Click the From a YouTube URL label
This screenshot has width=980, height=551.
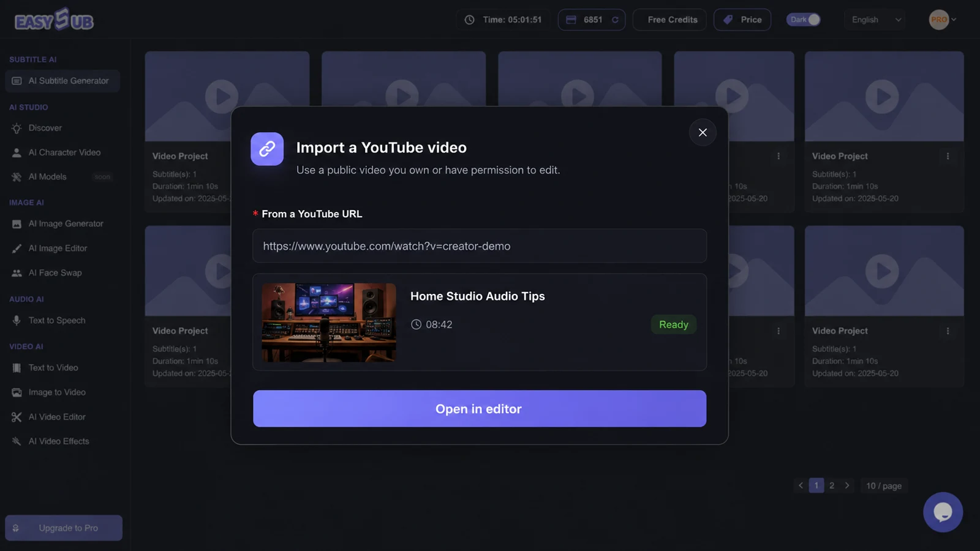pyautogui.click(x=312, y=214)
